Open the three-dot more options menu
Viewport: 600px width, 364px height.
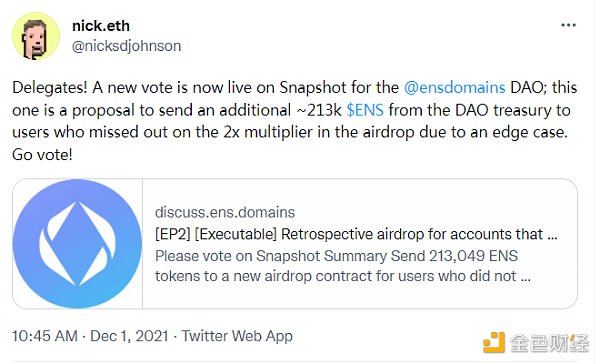(568, 25)
